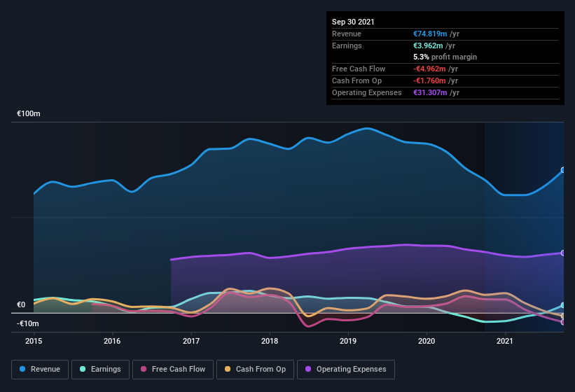Click the Revenue line endpoint marker
Viewport: 575px width, 392px height.
pyautogui.click(x=563, y=170)
